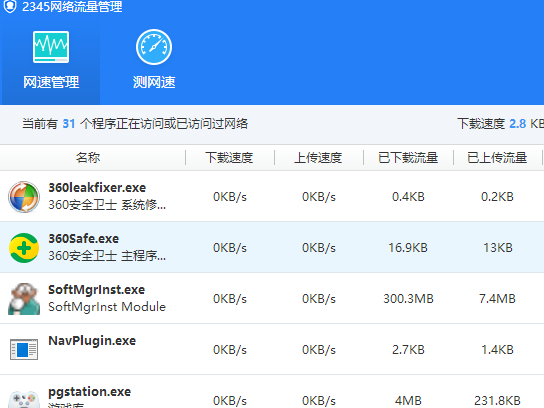The height and width of the screenshot is (408, 544).
Task: Click the 2345 shield logo in title bar
Action: click(10, 6)
